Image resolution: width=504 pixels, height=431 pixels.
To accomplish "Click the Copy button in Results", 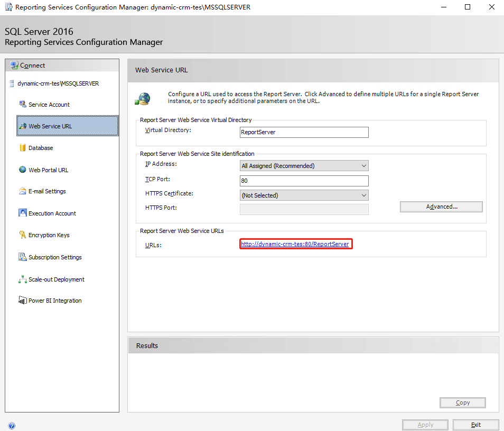I will 463,402.
